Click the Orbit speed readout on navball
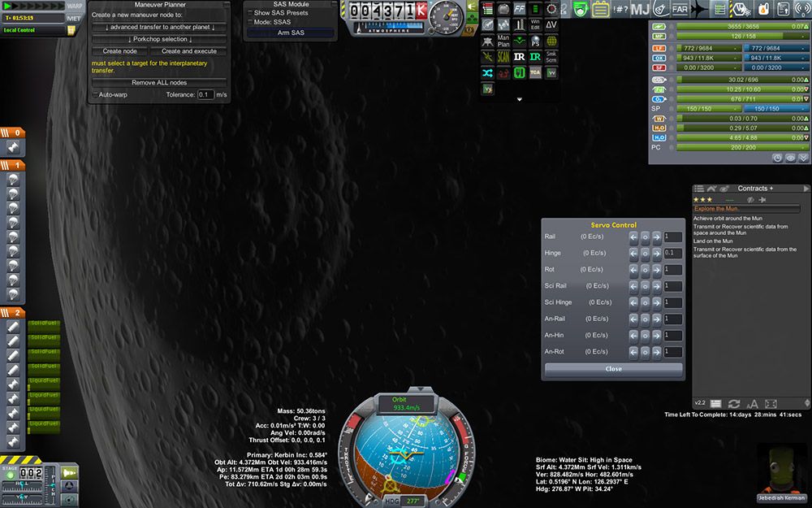The width and height of the screenshot is (812, 508). pos(407,404)
